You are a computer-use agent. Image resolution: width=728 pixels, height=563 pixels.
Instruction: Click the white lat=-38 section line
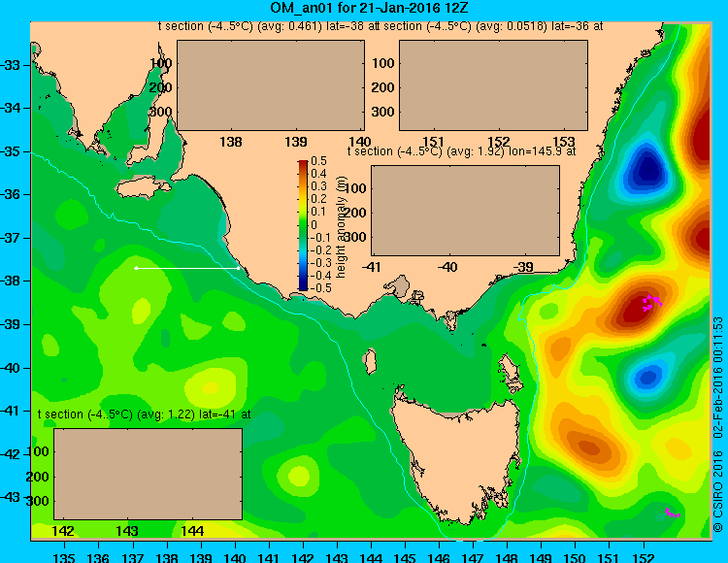[187, 268]
